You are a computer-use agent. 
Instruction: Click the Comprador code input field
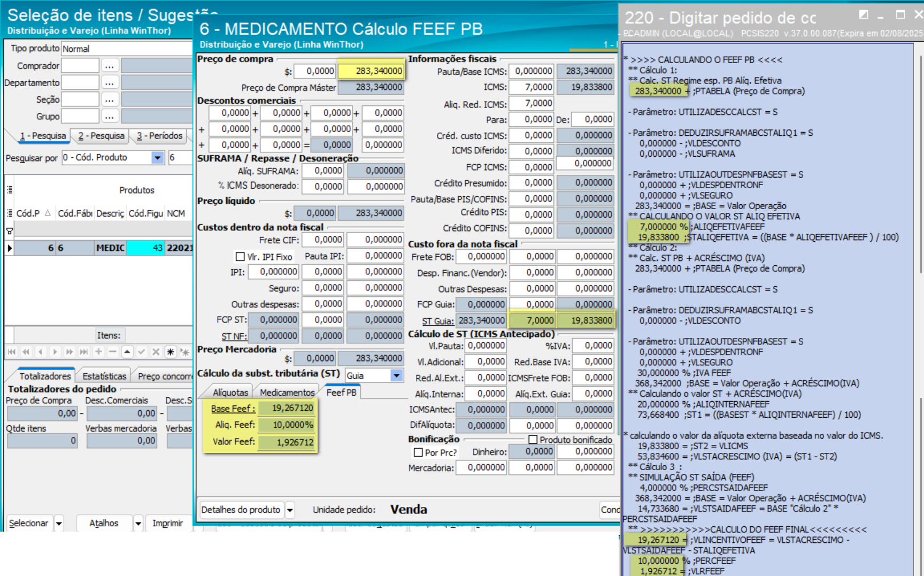click(x=80, y=66)
